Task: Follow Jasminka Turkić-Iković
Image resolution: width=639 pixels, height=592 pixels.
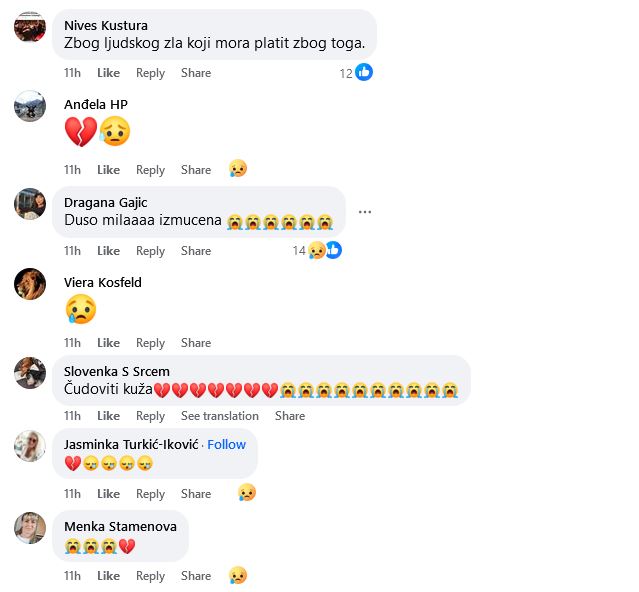Action: [x=227, y=445]
